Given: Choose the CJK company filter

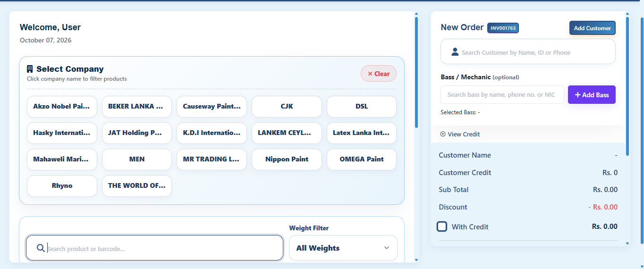Looking at the screenshot, I should (287, 107).
